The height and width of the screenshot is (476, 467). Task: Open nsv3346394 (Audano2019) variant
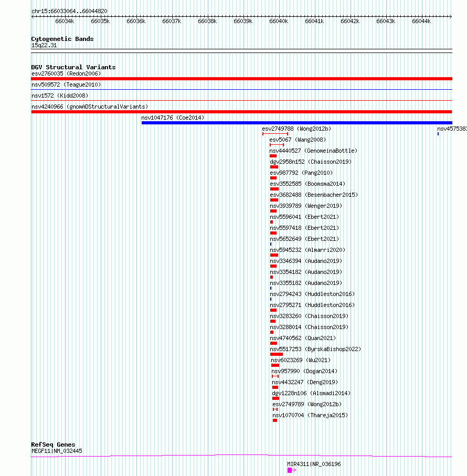(306, 261)
